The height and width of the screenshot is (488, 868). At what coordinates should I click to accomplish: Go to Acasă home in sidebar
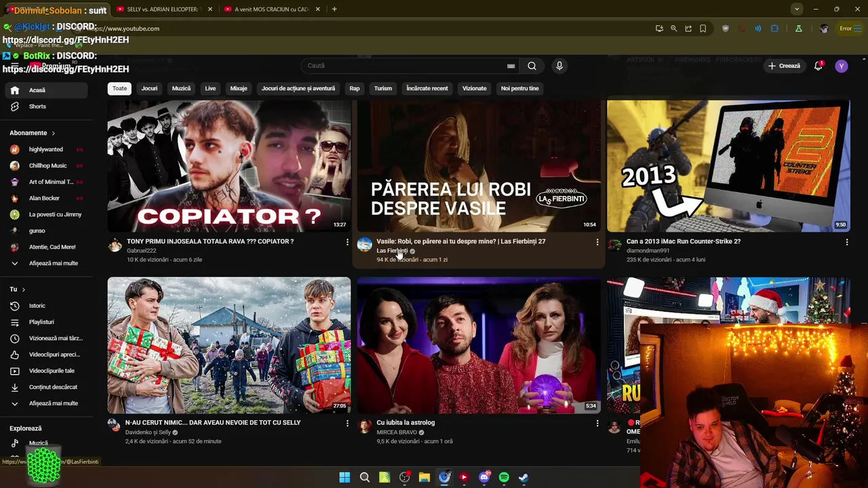[x=45, y=90]
